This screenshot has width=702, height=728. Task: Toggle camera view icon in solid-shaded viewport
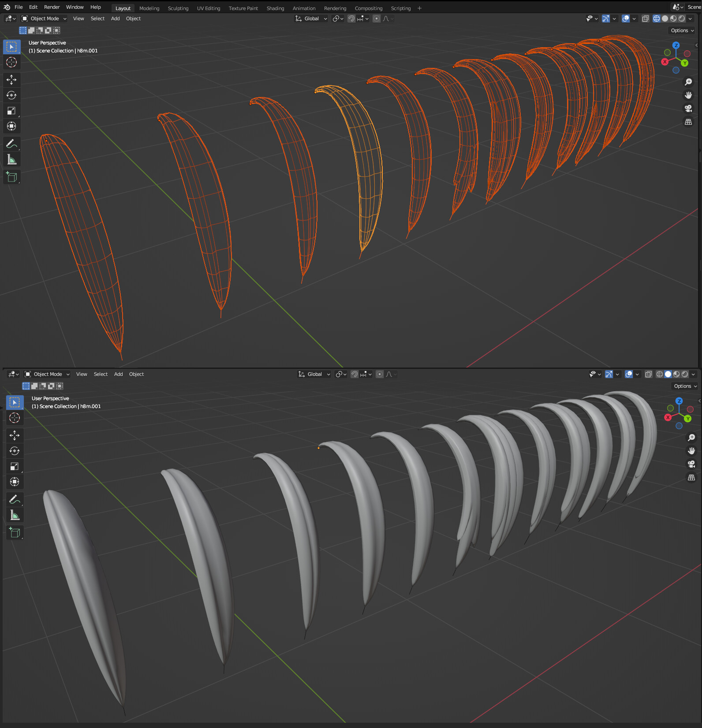tap(691, 464)
